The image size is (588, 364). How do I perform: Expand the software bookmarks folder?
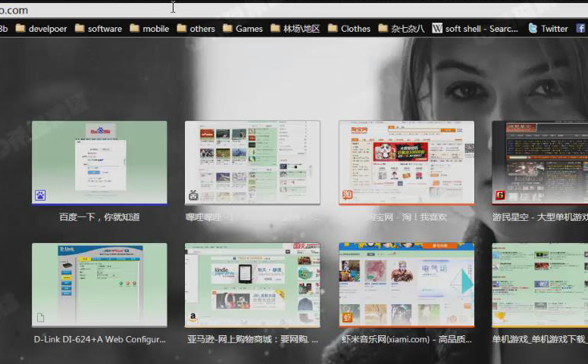pos(97,29)
